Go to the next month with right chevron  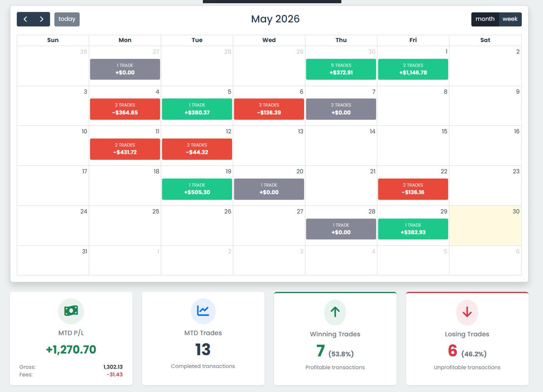pyautogui.click(x=42, y=19)
